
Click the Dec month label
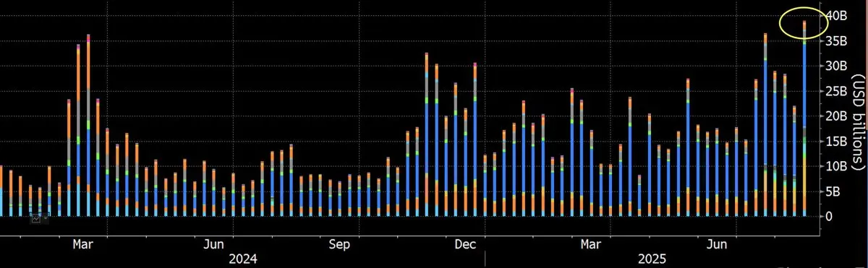(x=466, y=244)
